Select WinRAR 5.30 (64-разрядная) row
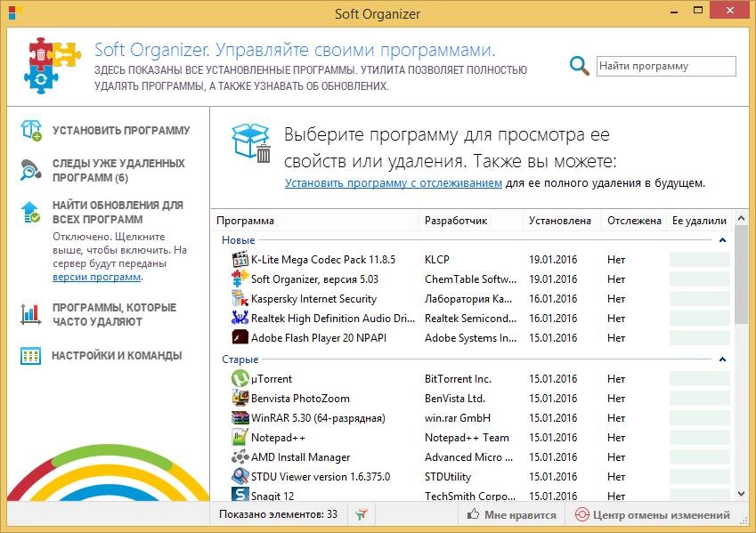 point(473,418)
